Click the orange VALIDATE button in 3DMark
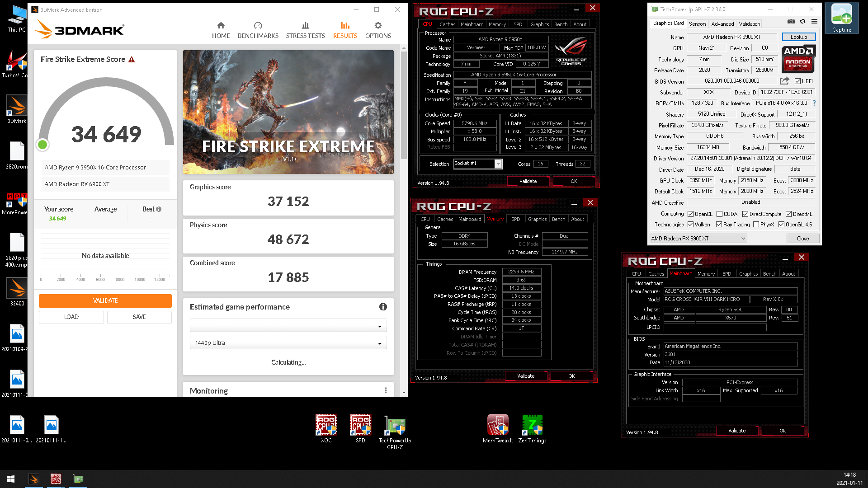Viewport: 868px width, 488px height. click(105, 300)
